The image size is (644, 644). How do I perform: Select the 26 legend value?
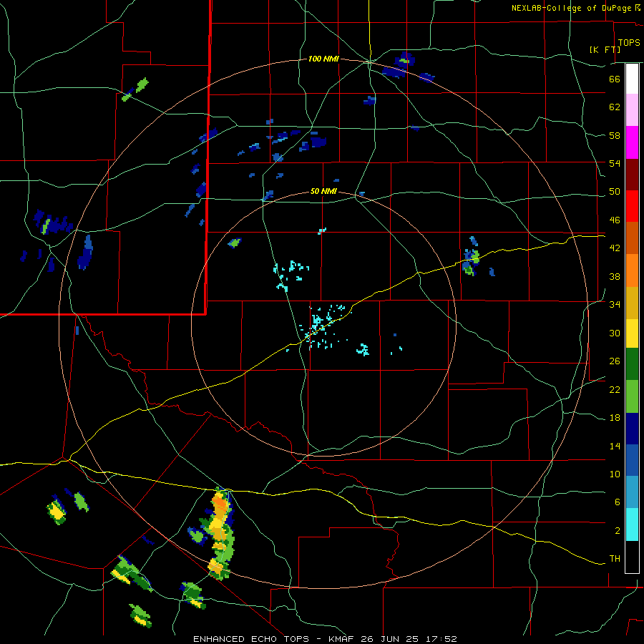(615, 361)
